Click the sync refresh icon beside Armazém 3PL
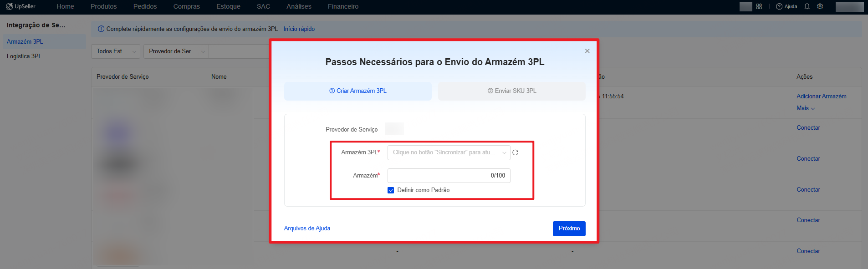Image resolution: width=868 pixels, height=269 pixels. [516, 152]
